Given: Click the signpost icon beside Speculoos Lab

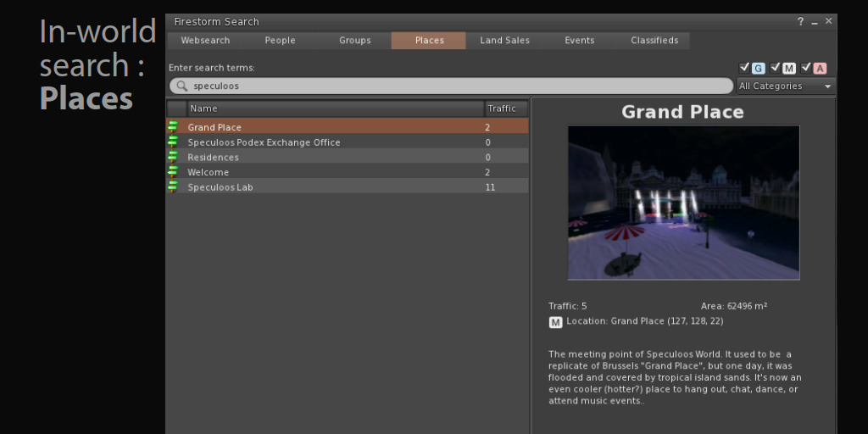Looking at the screenshot, I should pos(173,186).
